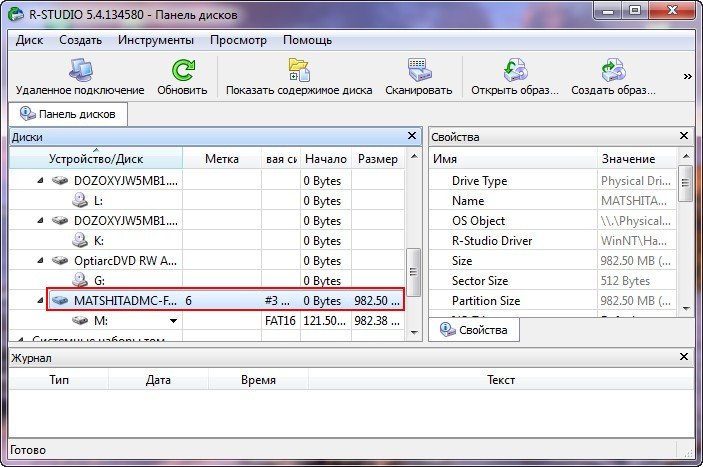Screen dimensions: 703x467
Task: Select the K: drive row
Action: [207, 240]
